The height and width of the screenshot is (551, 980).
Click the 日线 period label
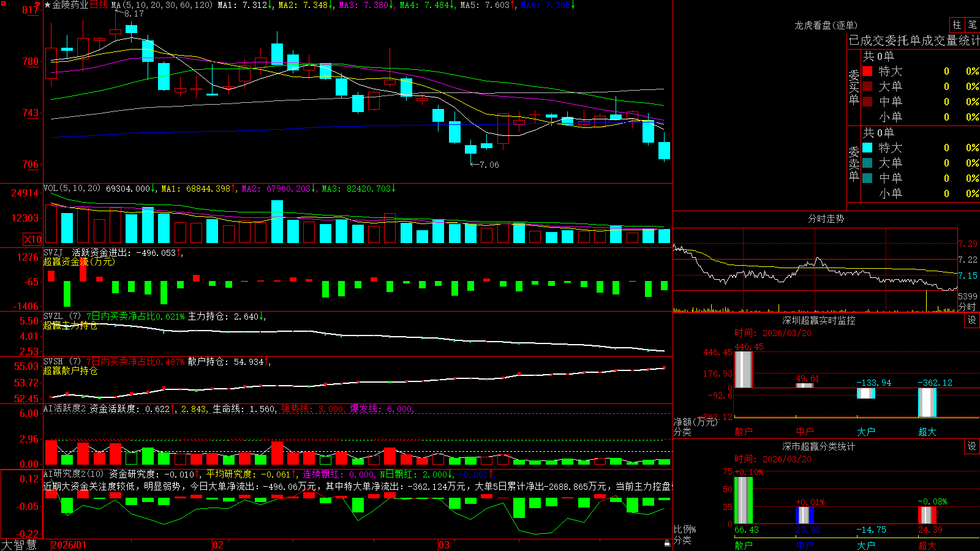(x=99, y=5)
